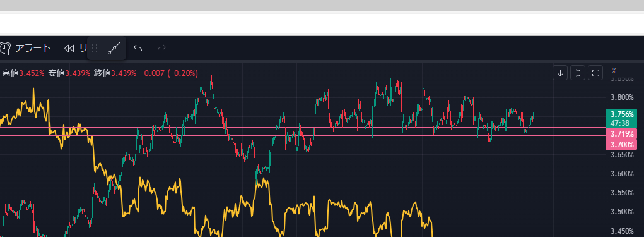Select the pink 3.719% price line label

(x=621, y=133)
